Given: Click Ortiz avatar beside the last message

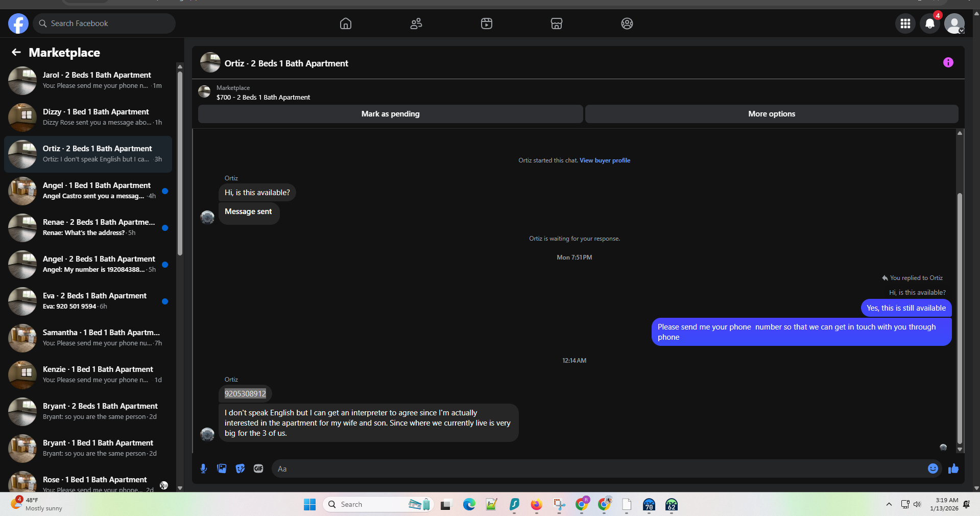Looking at the screenshot, I should (x=207, y=434).
